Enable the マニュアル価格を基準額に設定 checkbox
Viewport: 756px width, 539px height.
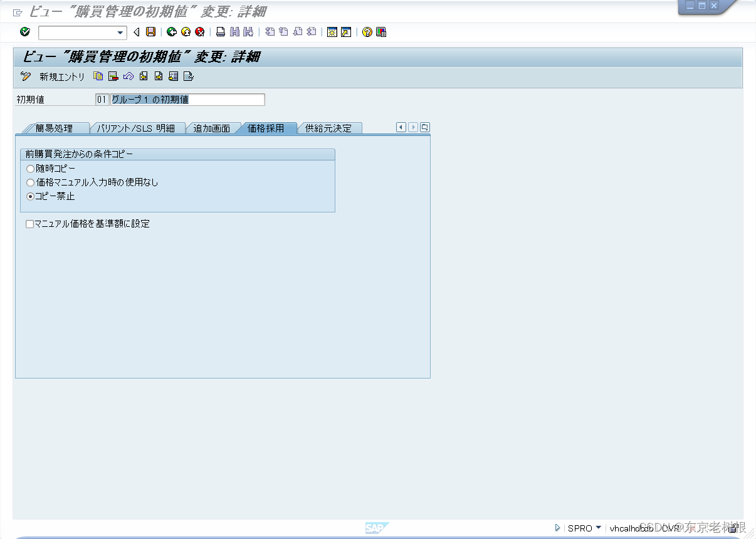coord(29,224)
